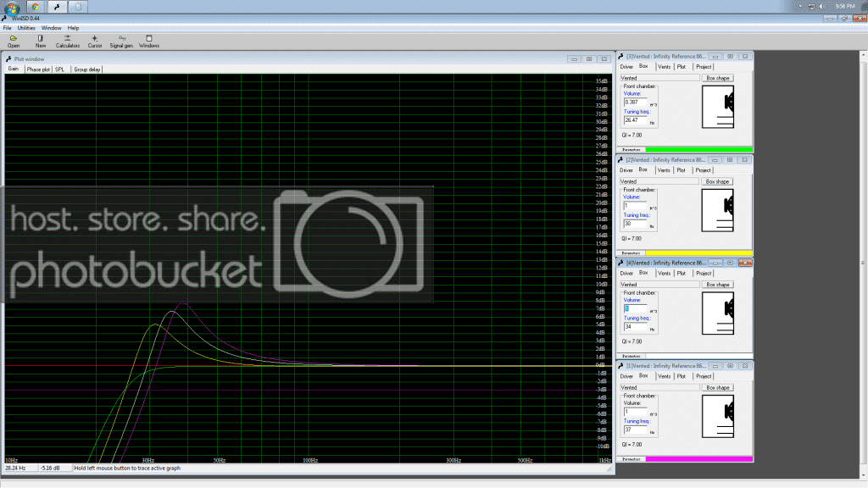The image size is (868, 488).
Task: Click the Windows Start orb
Action: [11, 7]
